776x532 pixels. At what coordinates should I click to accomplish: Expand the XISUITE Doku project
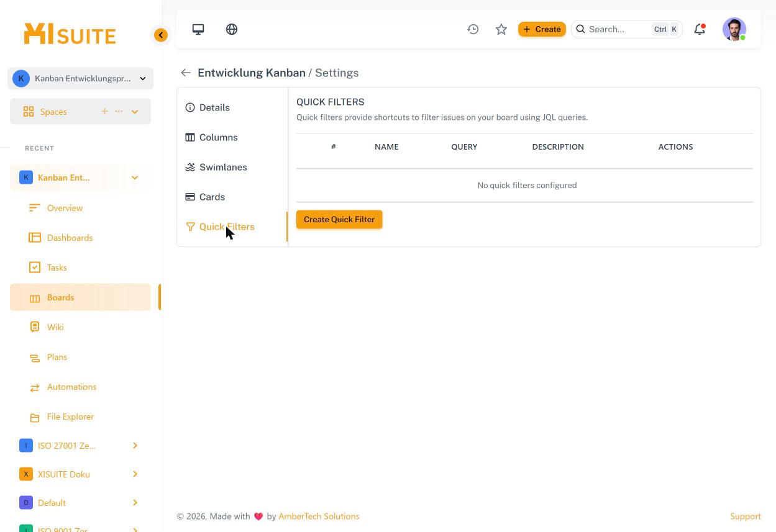[x=135, y=474]
